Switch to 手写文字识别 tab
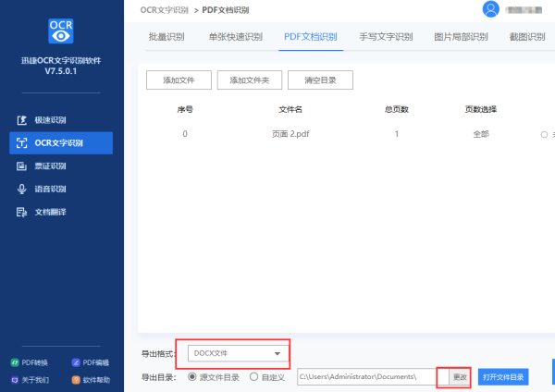 [x=386, y=37]
